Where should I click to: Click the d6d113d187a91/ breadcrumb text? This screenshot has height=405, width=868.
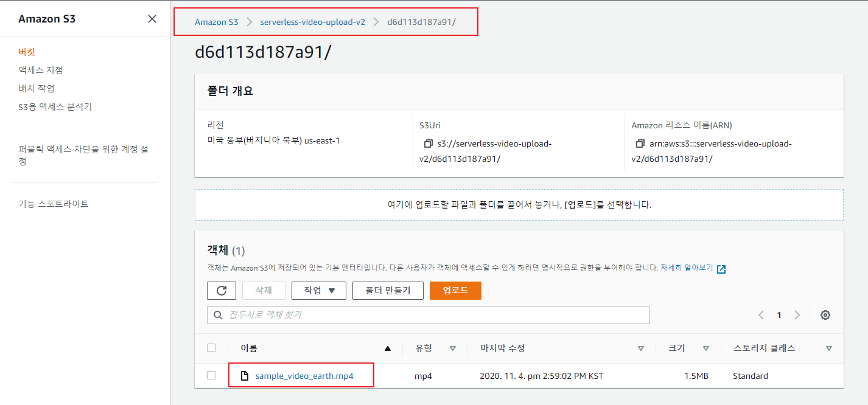tap(422, 22)
